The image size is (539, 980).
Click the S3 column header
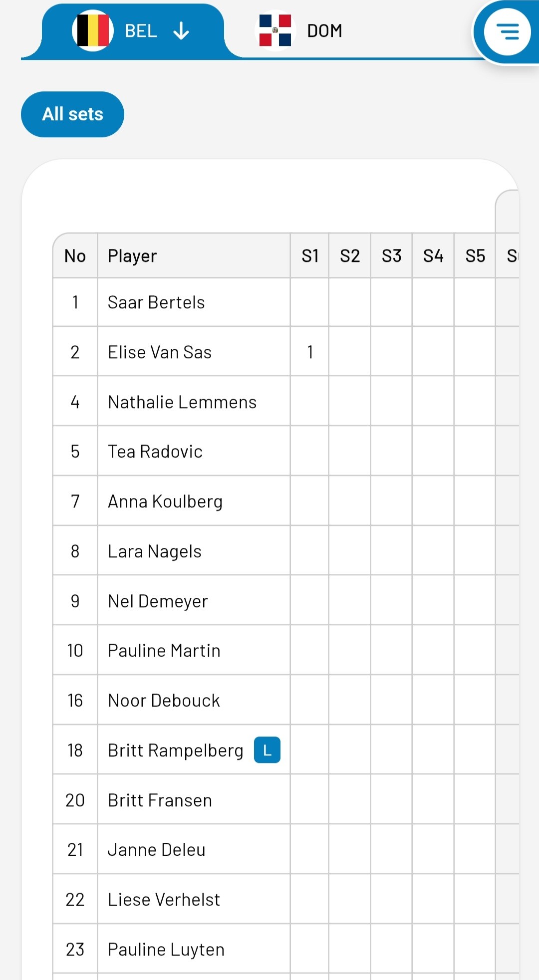(392, 256)
